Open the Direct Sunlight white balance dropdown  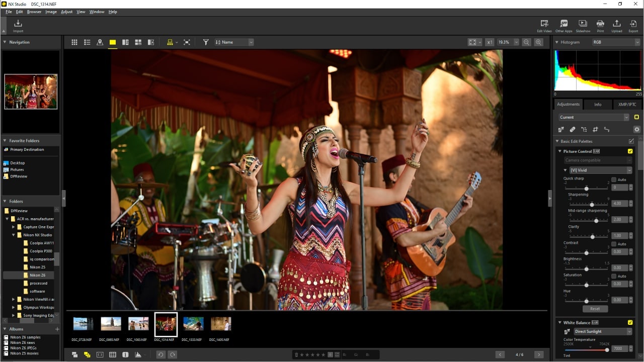tap(603, 332)
